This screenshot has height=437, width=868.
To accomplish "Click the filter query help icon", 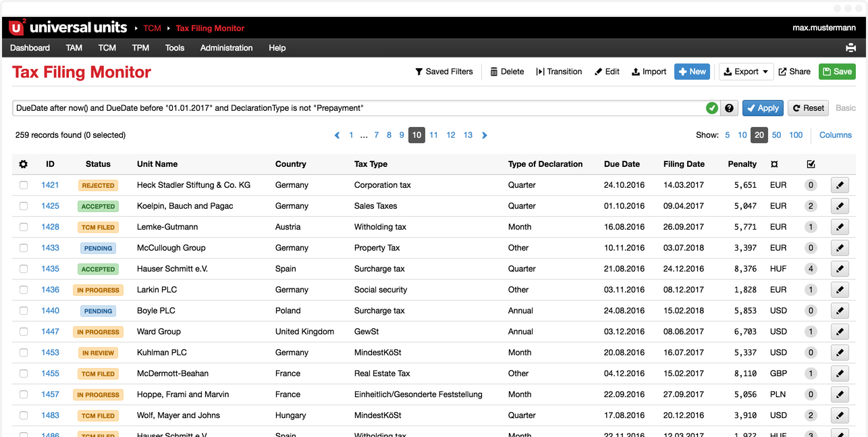I will [729, 107].
